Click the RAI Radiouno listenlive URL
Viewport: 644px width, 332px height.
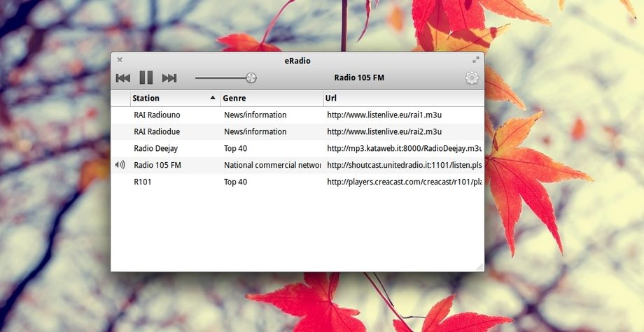point(384,115)
